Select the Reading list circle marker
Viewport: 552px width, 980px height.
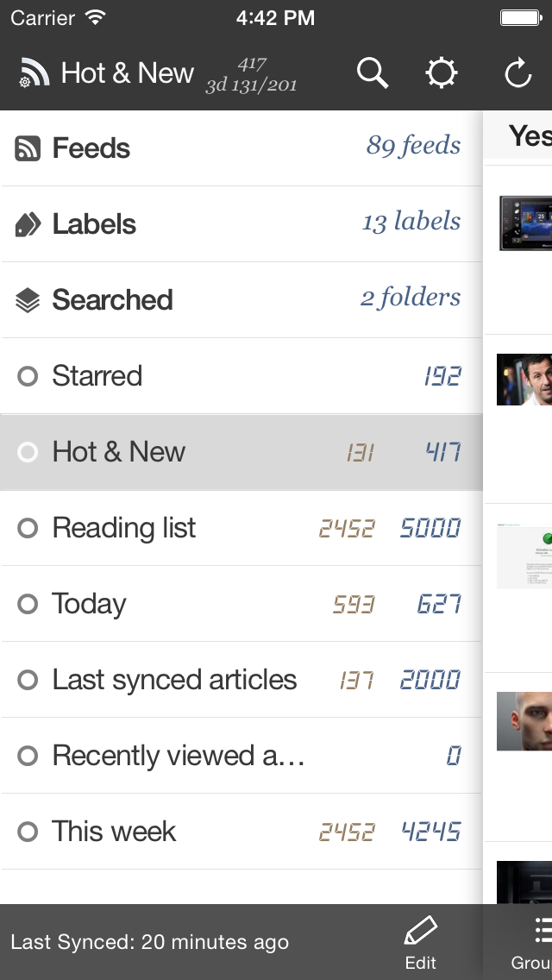[x=28, y=528]
